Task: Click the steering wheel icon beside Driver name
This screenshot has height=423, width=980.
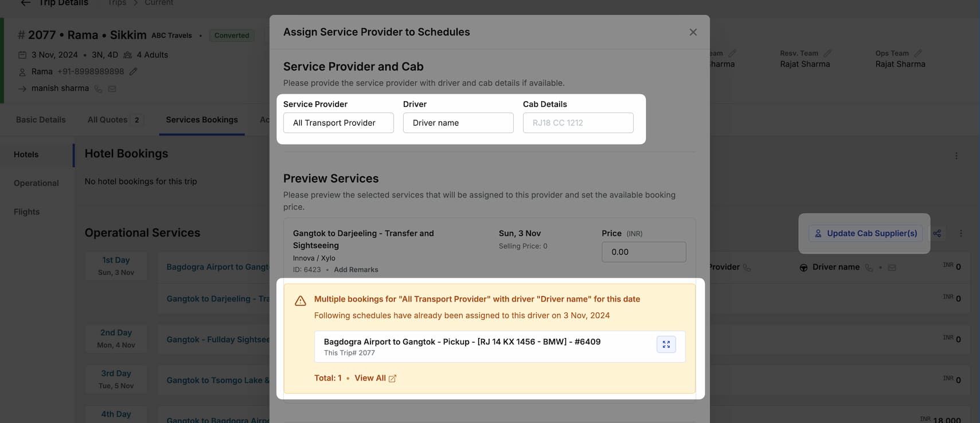Action: point(802,267)
